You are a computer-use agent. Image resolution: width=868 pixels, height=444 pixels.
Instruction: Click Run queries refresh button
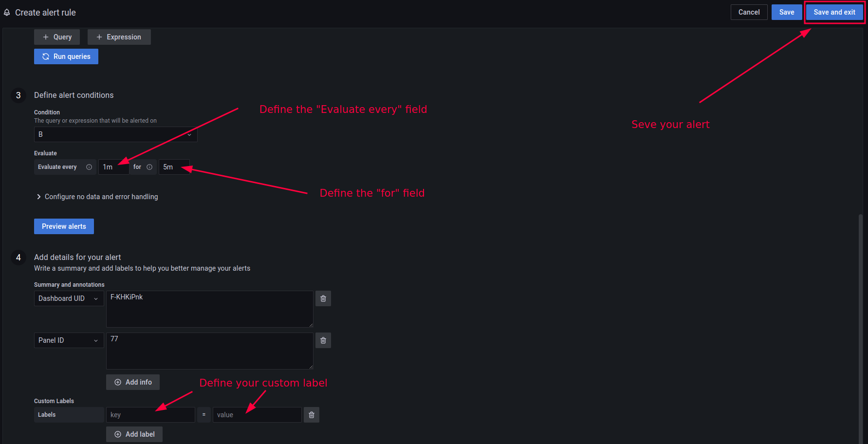pos(66,56)
